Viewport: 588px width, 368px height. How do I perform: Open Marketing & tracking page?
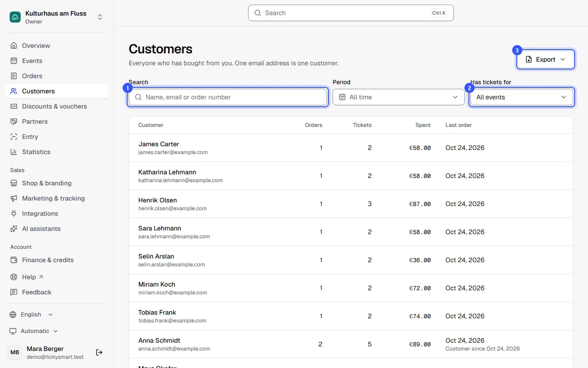tap(57, 198)
